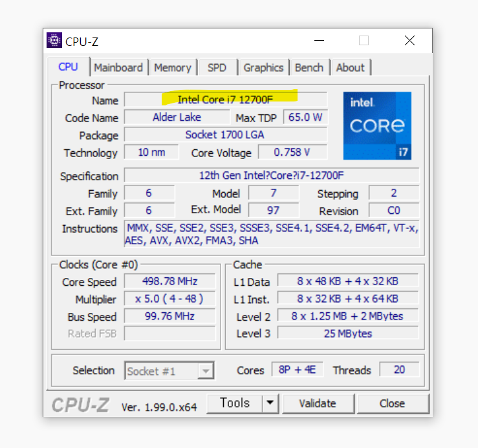Click the Model value 7
The image size is (478, 448).
pyautogui.click(x=274, y=193)
